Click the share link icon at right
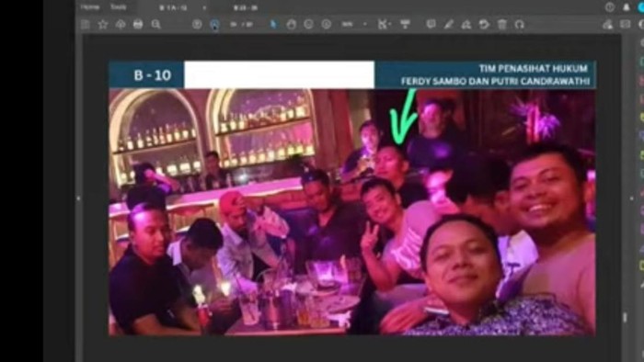Viewport: 644px width, 362px height. (x=607, y=25)
